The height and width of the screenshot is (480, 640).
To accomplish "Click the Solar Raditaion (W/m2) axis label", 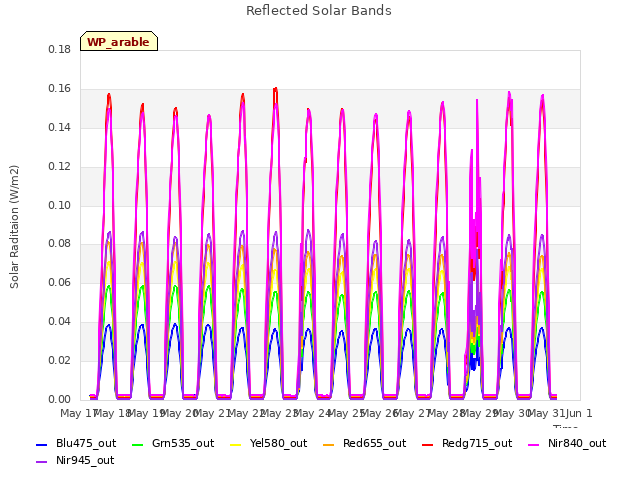I will (14, 227).
